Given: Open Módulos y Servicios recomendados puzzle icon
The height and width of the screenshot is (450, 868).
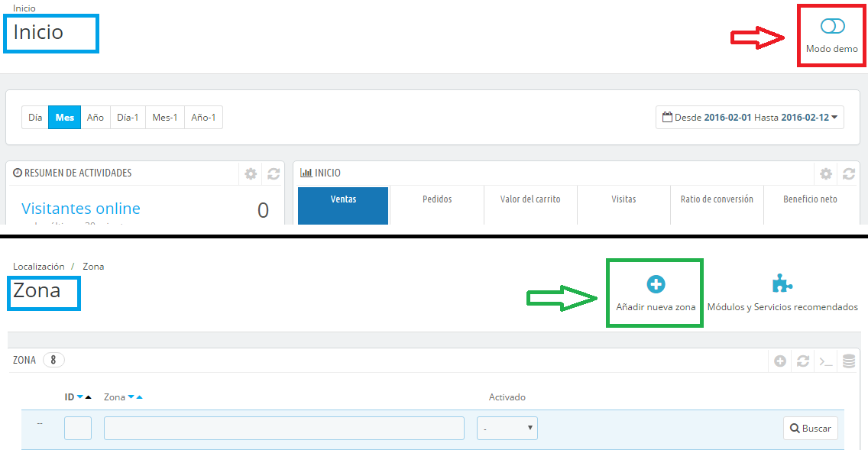Looking at the screenshot, I should 782,283.
